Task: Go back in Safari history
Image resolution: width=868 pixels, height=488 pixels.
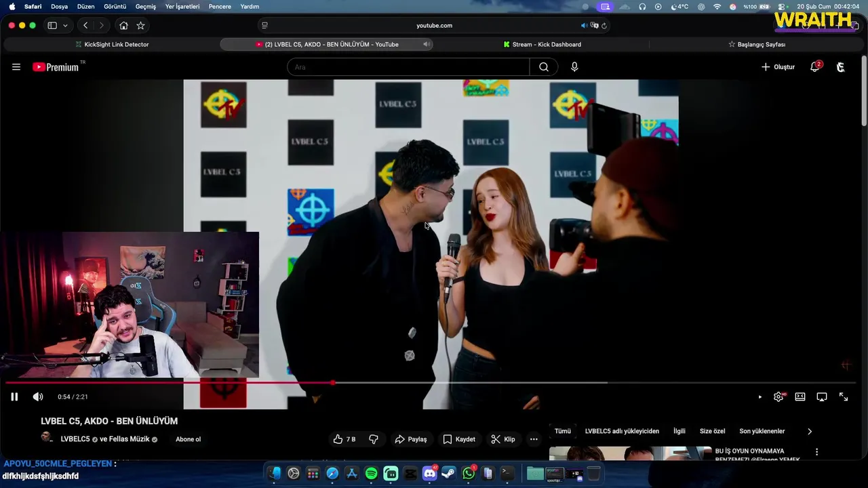Action: click(85, 25)
